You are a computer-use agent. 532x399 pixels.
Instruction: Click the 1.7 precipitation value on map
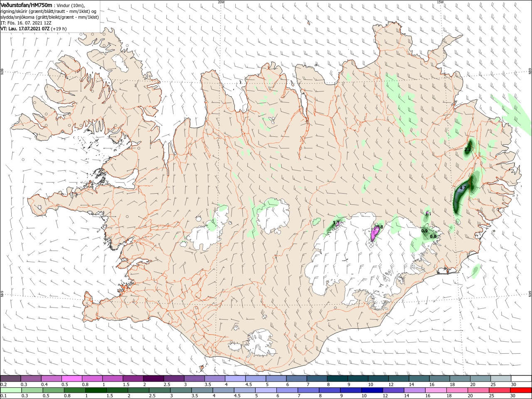point(336,223)
